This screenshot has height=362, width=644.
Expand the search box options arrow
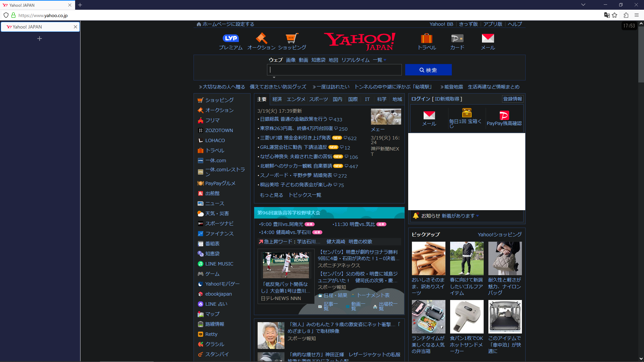tap(274, 77)
